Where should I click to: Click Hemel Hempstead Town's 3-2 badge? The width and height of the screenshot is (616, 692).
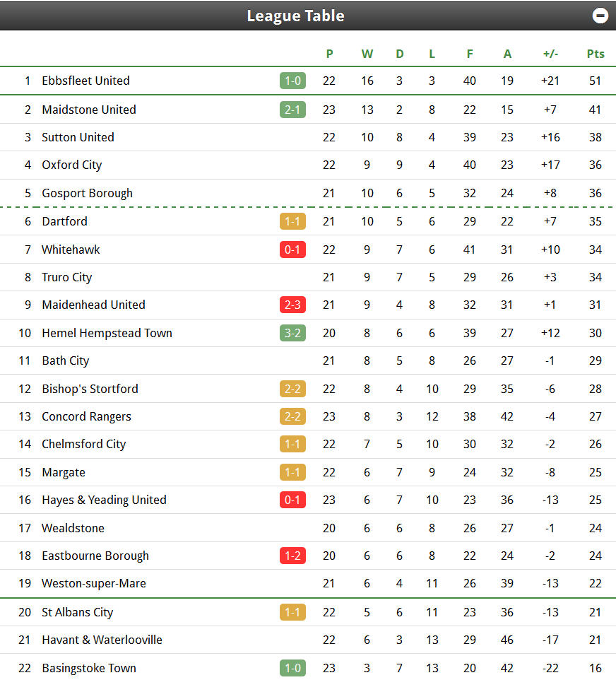click(x=292, y=333)
